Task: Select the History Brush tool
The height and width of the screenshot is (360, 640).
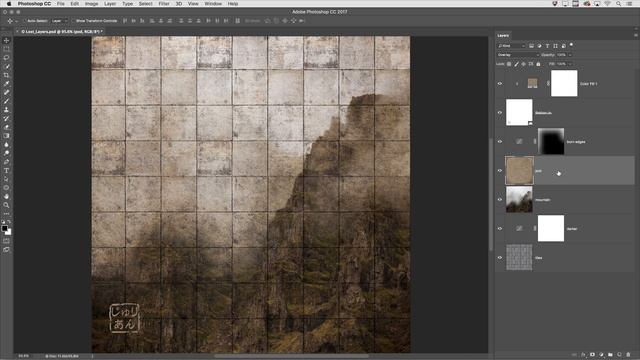Action: coord(6,118)
